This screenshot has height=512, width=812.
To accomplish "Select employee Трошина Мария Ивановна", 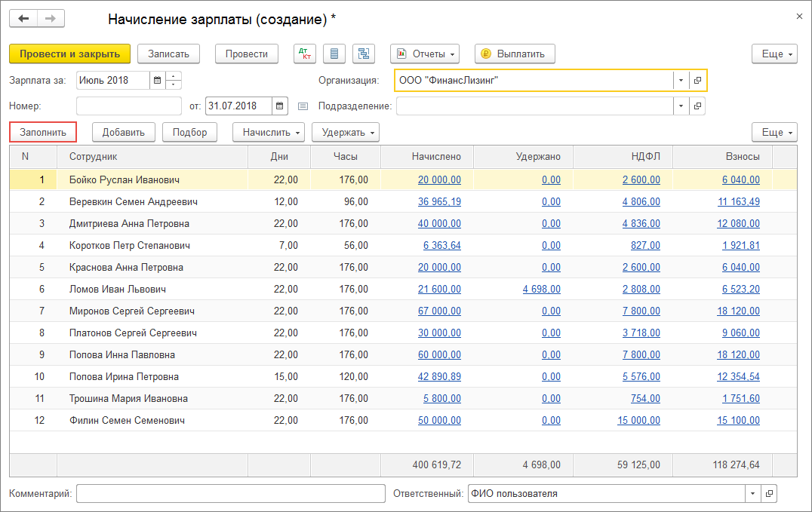I will pos(128,399).
